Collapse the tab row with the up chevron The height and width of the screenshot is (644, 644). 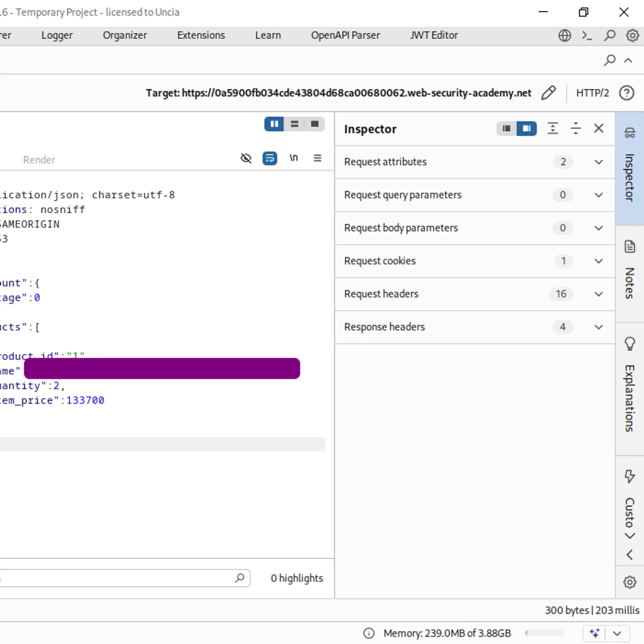[628, 60]
